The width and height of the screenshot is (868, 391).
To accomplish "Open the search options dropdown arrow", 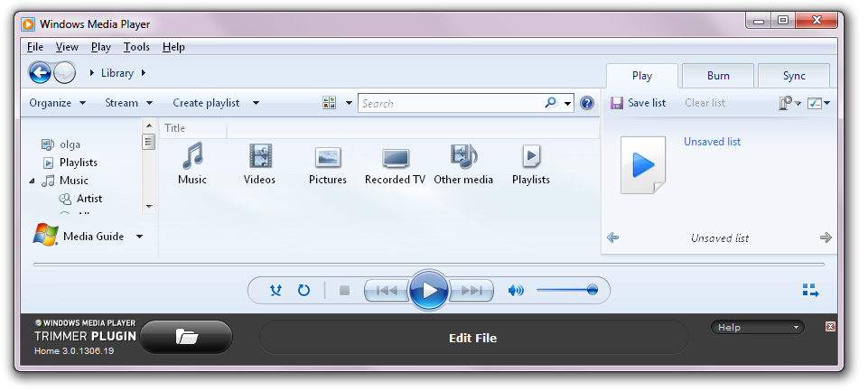I will (x=568, y=104).
